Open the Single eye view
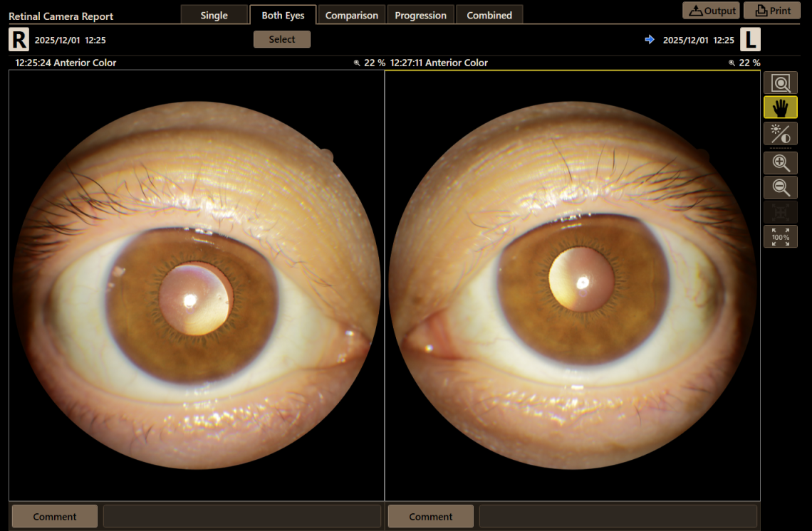The width and height of the screenshot is (812, 531). click(214, 14)
